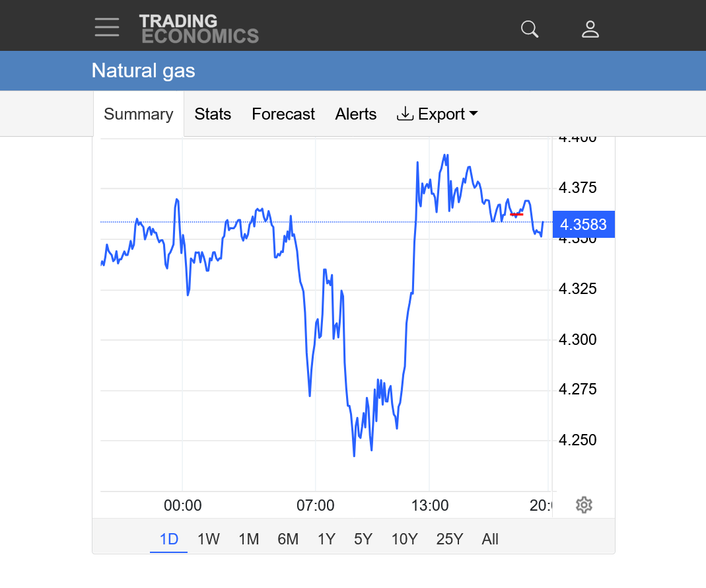This screenshot has width=706, height=588.
Task: Click the search magnifier icon
Action: [x=530, y=29]
